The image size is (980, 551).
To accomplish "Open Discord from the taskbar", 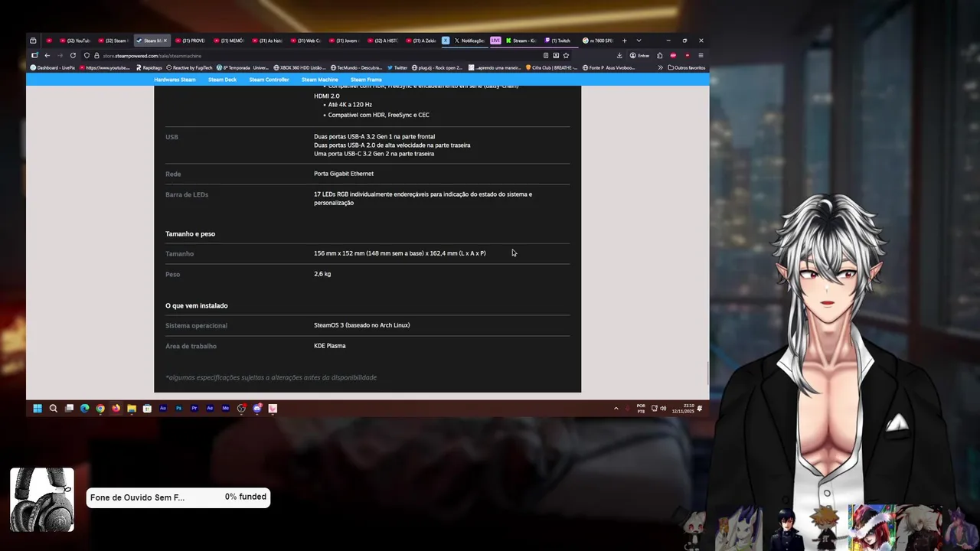I will (256, 409).
